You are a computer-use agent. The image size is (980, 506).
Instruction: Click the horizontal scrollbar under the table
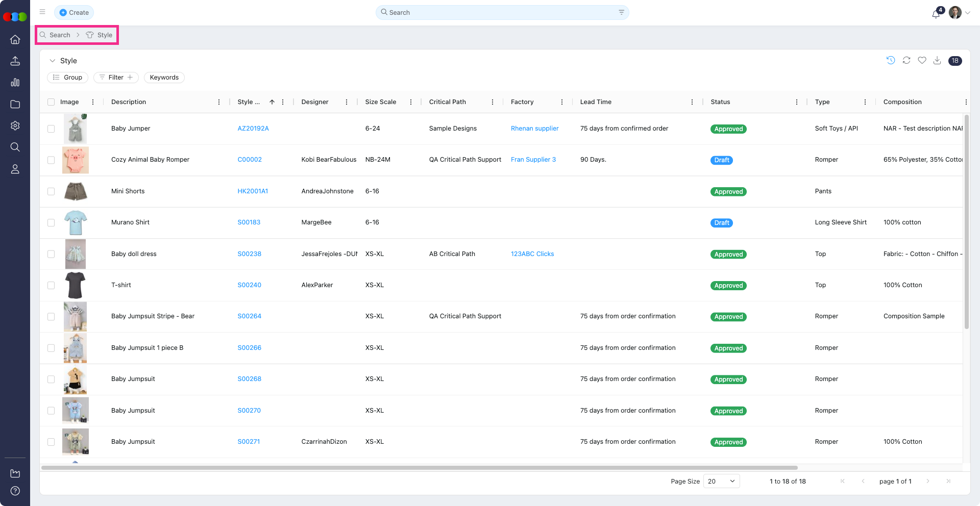pos(419,468)
